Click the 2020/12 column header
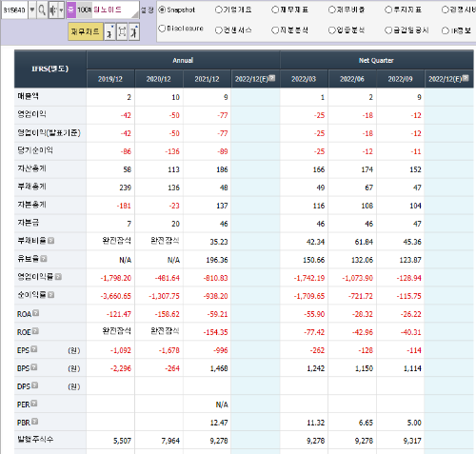 pos(159,79)
